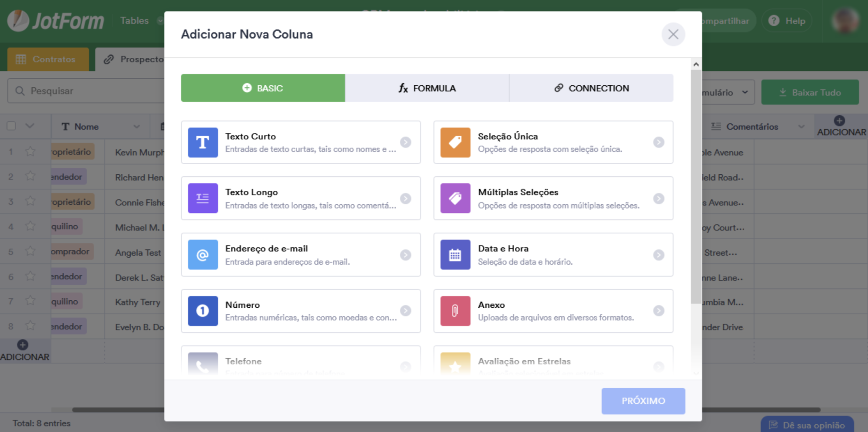Choose the Seleção Única tag icon
This screenshot has width=868, height=432.
455,143
